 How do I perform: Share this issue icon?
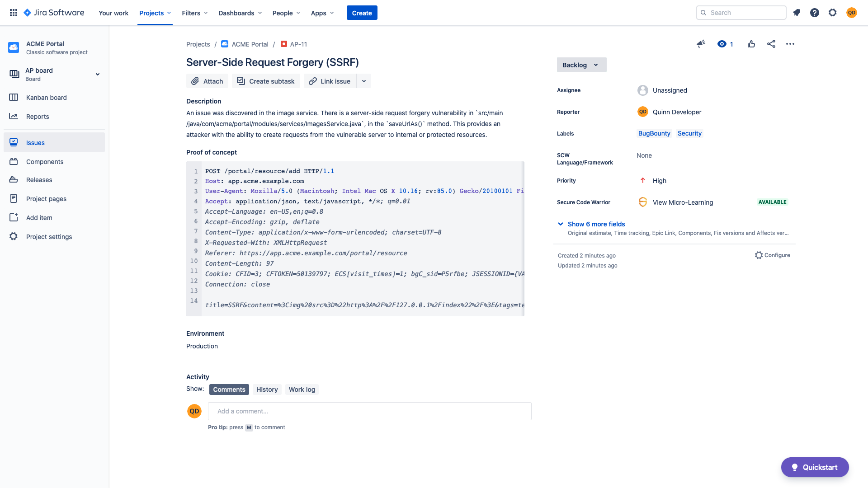(771, 44)
